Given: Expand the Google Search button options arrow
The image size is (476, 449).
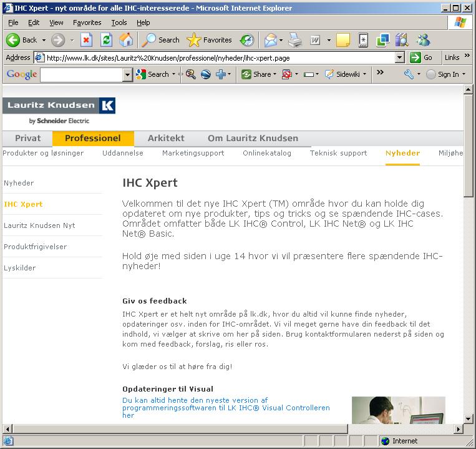Looking at the screenshot, I should [173, 74].
